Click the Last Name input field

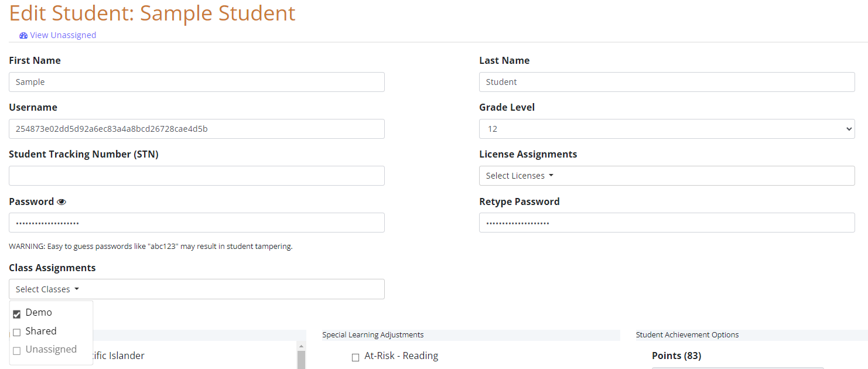[667, 82]
